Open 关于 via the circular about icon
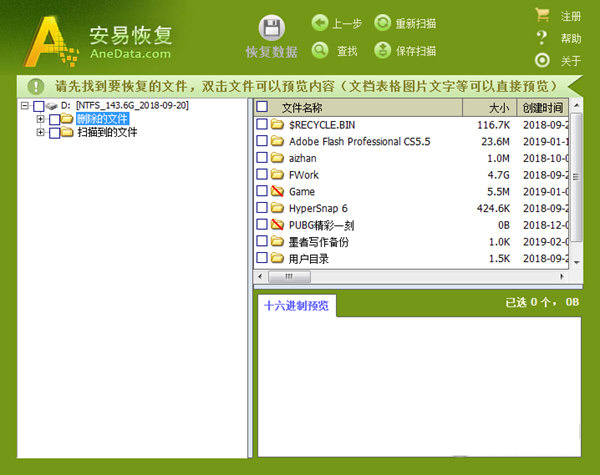 click(543, 61)
